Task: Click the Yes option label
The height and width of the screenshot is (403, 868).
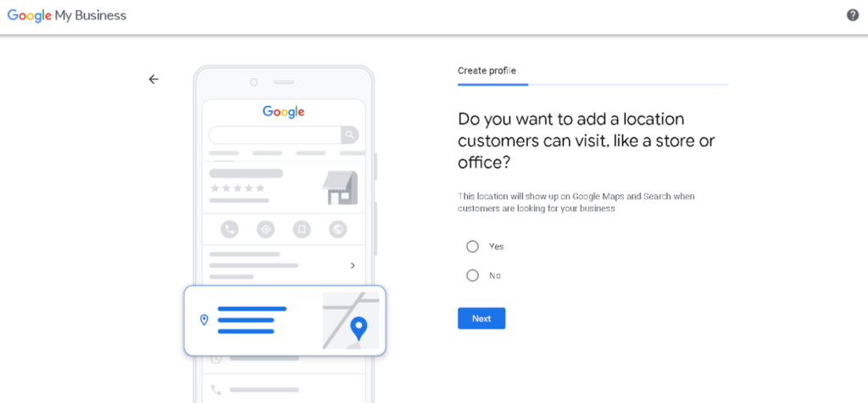Action: point(497,246)
